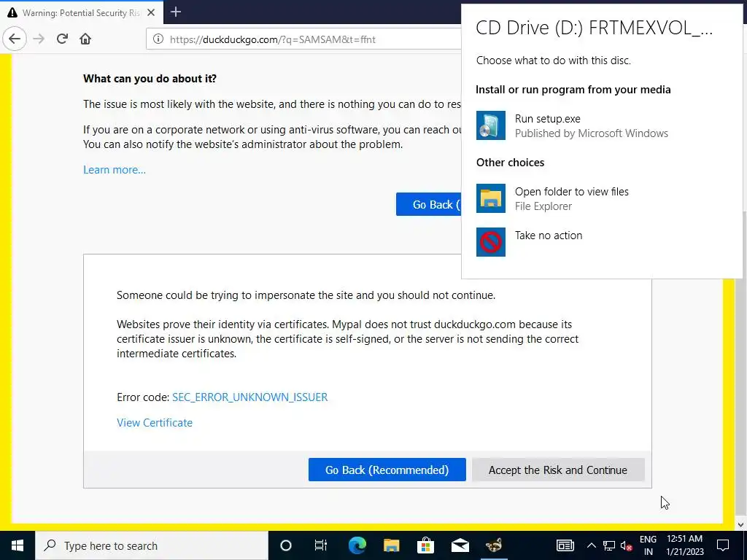
Task: Choose Run setup.exe option text
Action: click(x=547, y=119)
